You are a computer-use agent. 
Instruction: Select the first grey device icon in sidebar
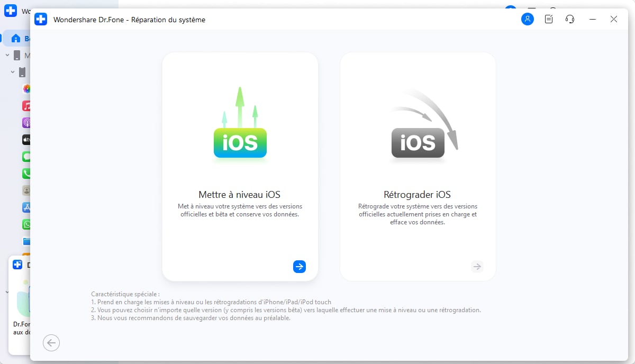coord(17,55)
